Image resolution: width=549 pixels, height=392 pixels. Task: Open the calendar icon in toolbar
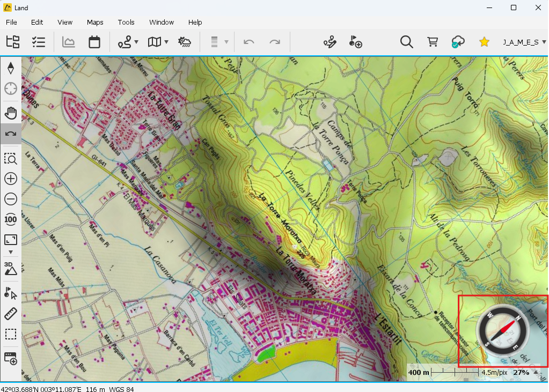click(94, 42)
